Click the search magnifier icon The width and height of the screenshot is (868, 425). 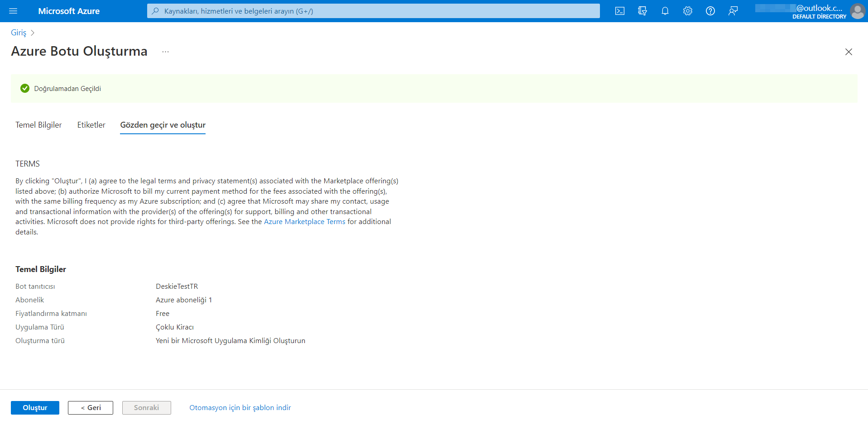click(x=155, y=11)
